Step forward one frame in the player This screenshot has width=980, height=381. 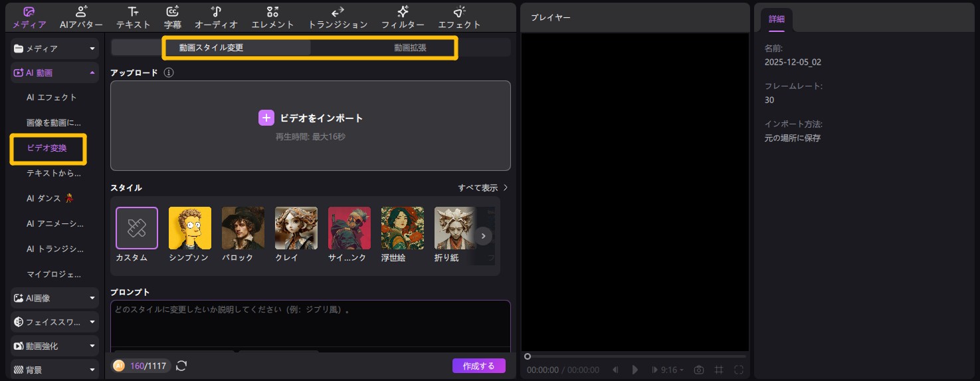[x=654, y=370]
